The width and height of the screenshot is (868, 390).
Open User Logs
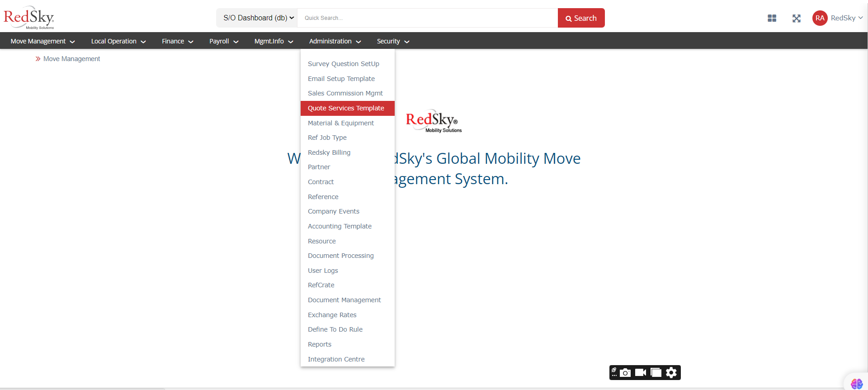(x=347, y=271)
